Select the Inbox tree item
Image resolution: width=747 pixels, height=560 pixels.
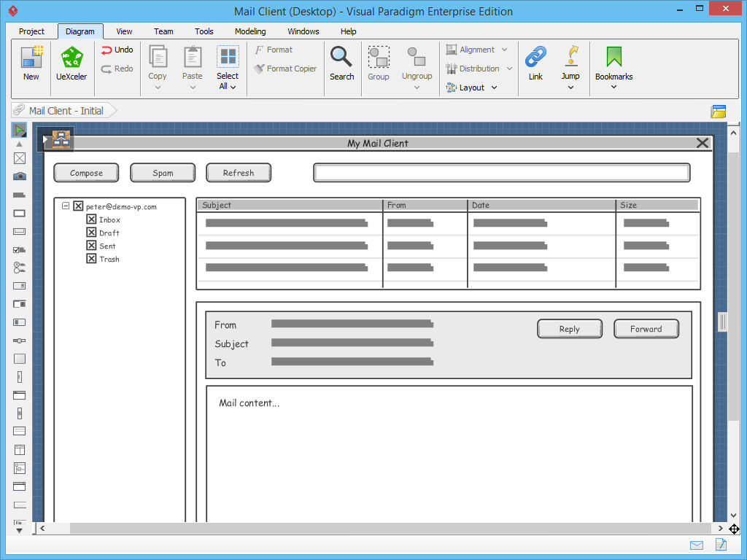click(104, 219)
